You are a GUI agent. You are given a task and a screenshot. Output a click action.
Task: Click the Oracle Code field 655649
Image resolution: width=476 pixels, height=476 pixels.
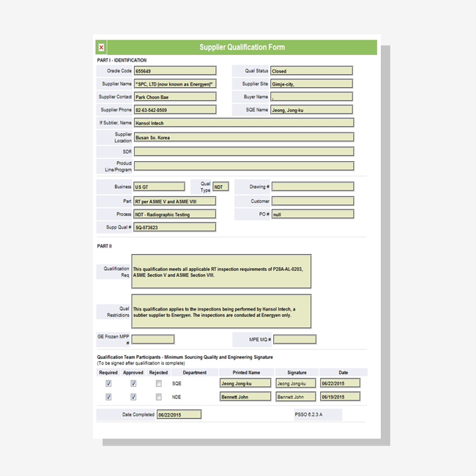175,71
